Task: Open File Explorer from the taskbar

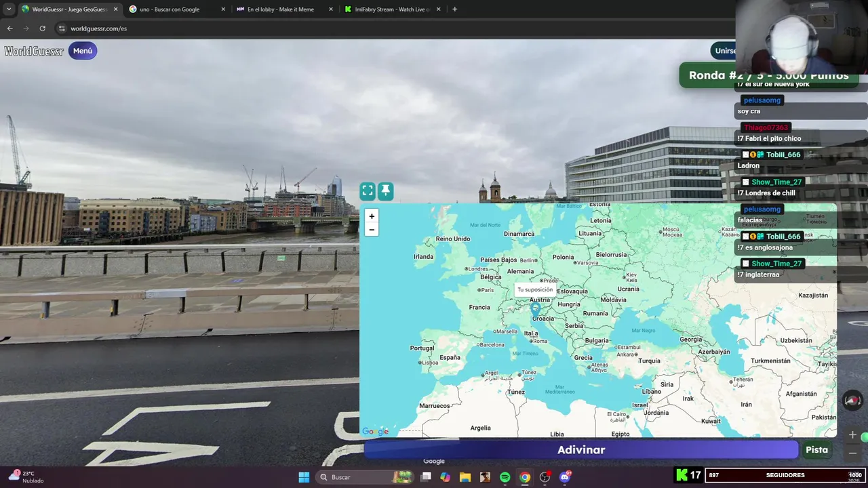Action: point(465,477)
